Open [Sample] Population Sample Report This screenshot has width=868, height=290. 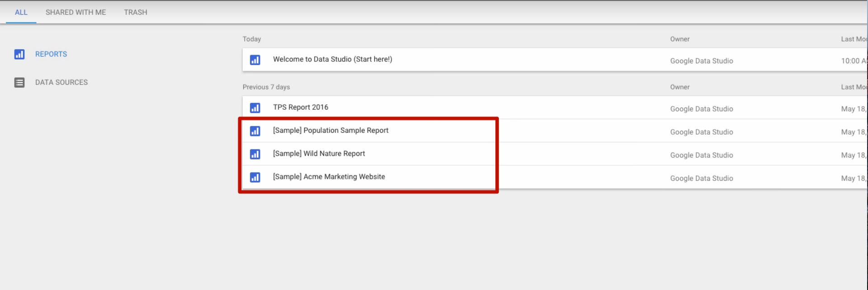pyautogui.click(x=331, y=130)
